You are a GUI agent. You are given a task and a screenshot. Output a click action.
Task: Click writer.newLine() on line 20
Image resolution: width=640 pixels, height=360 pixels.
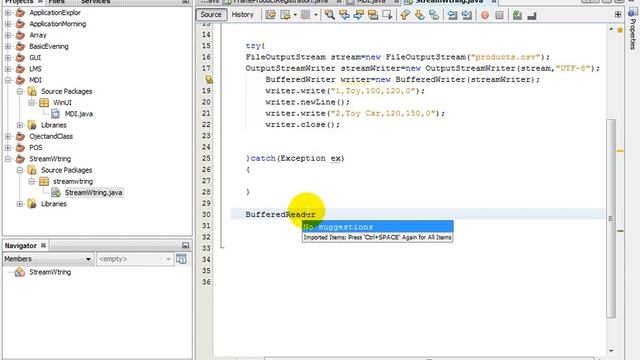pos(308,102)
